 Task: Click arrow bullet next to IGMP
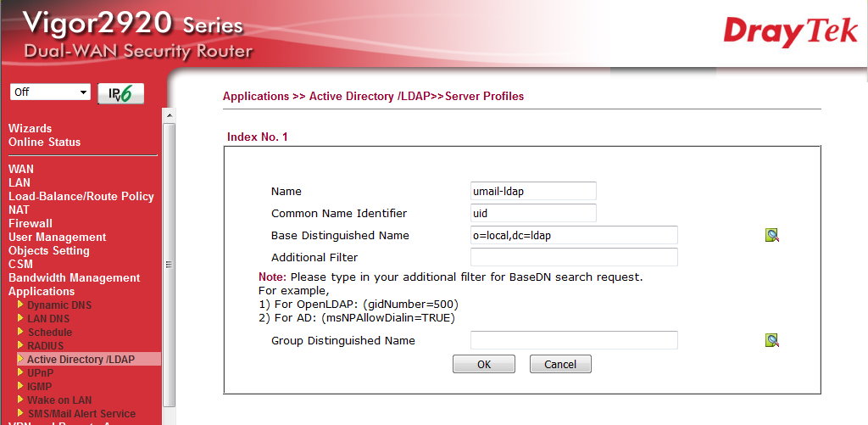[x=20, y=386]
